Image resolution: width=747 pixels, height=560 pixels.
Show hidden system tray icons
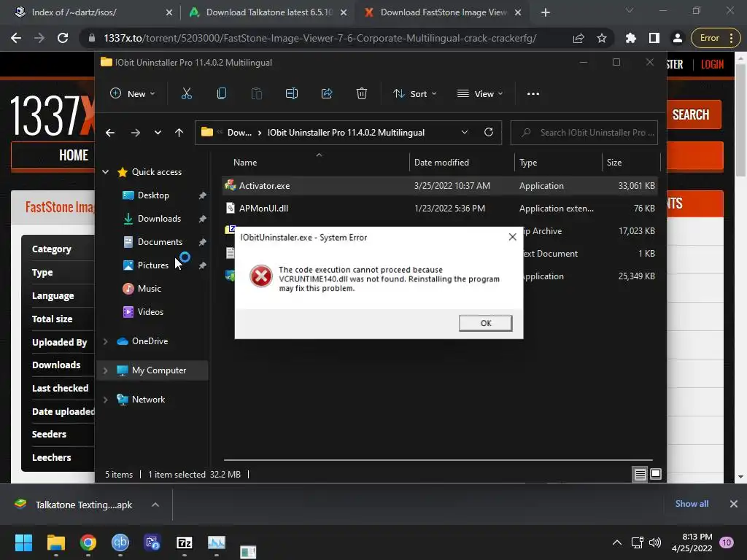point(616,542)
